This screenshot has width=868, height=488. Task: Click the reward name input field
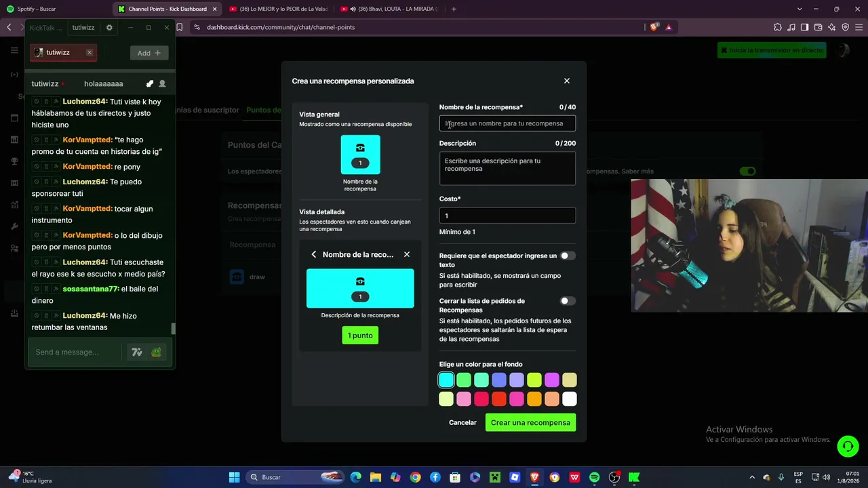507,123
